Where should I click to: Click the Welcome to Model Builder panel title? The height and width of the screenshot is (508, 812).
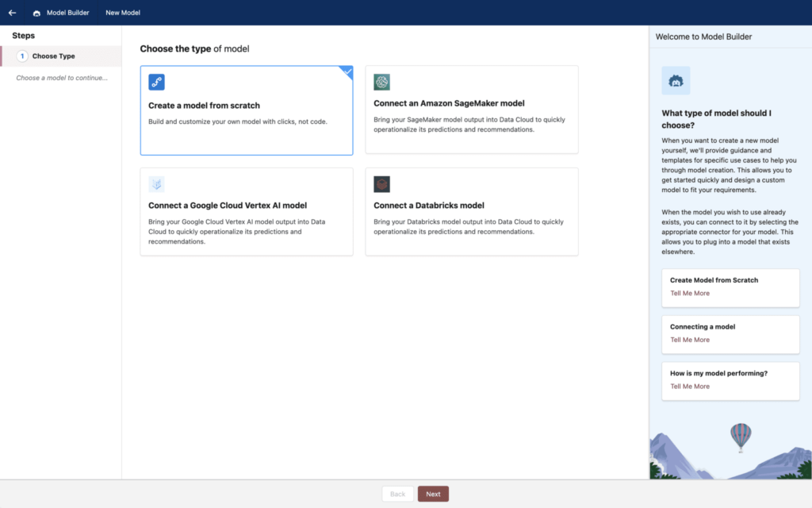point(704,37)
